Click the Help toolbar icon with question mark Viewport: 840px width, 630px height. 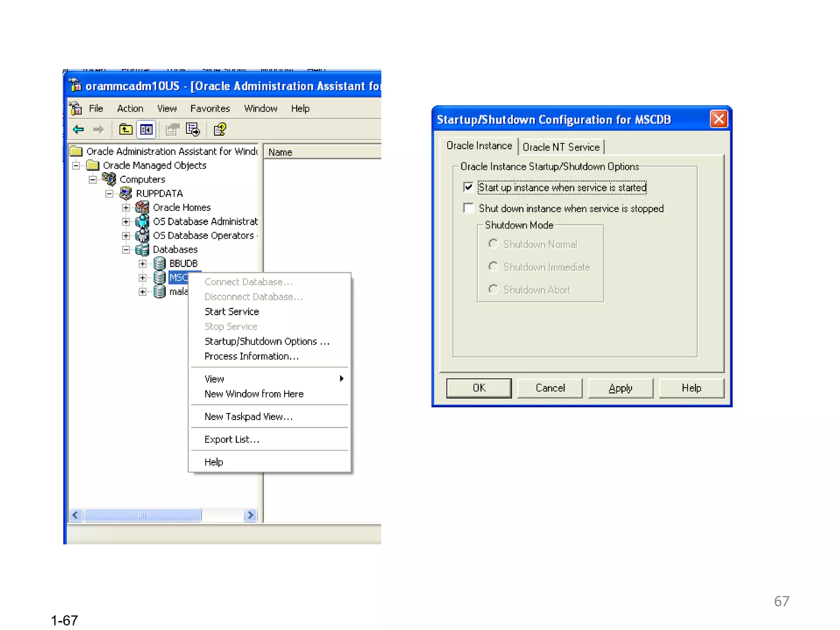(x=220, y=130)
